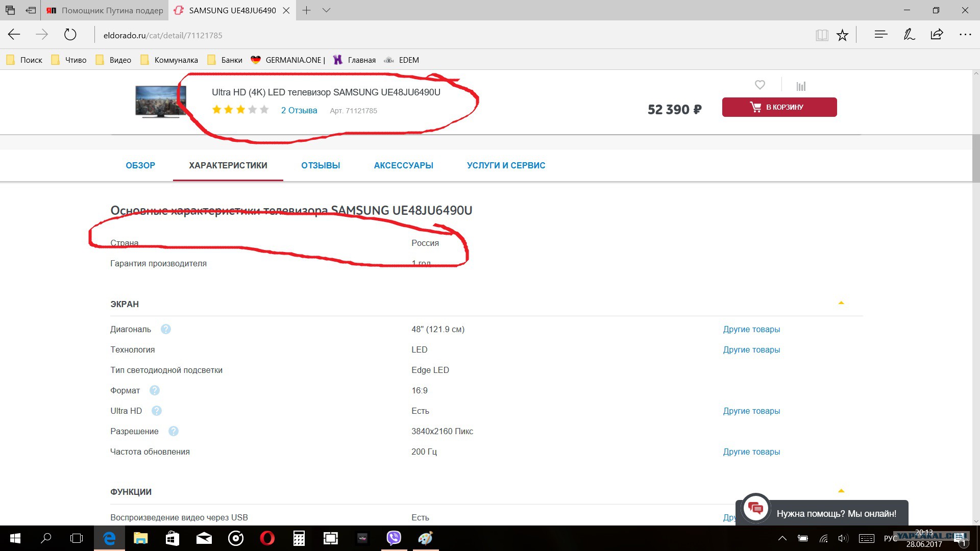
Task: Switch to the ОБЗОР tab
Action: (x=140, y=165)
